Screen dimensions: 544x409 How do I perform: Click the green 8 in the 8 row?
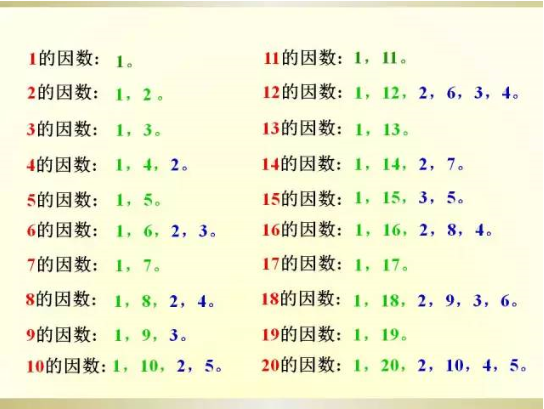(x=147, y=301)
